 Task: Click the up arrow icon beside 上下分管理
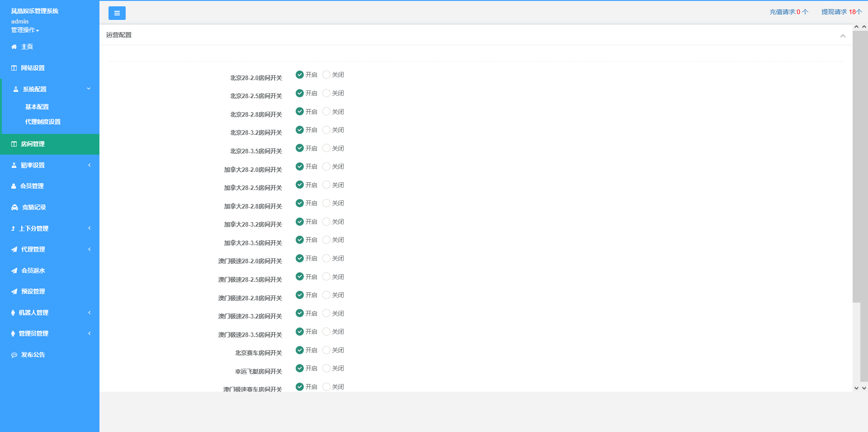point(13,228)
